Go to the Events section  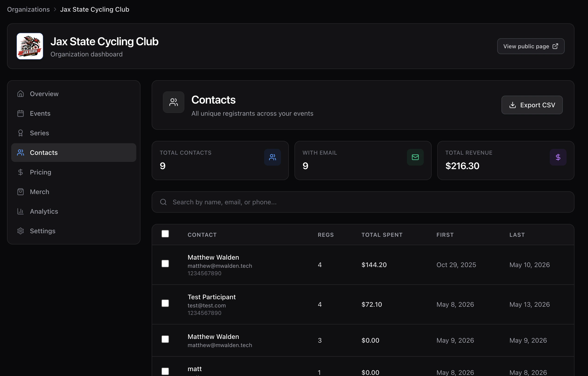(73, 113)
